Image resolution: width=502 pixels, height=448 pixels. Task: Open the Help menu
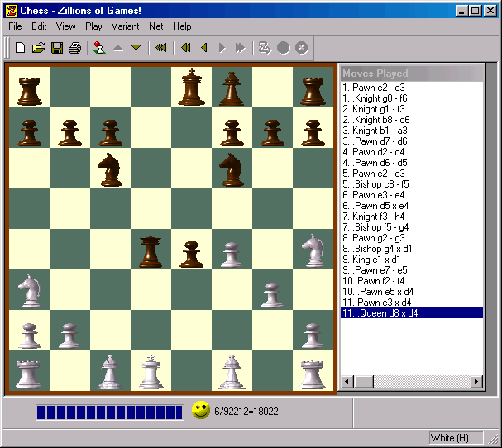coord(182,26)
